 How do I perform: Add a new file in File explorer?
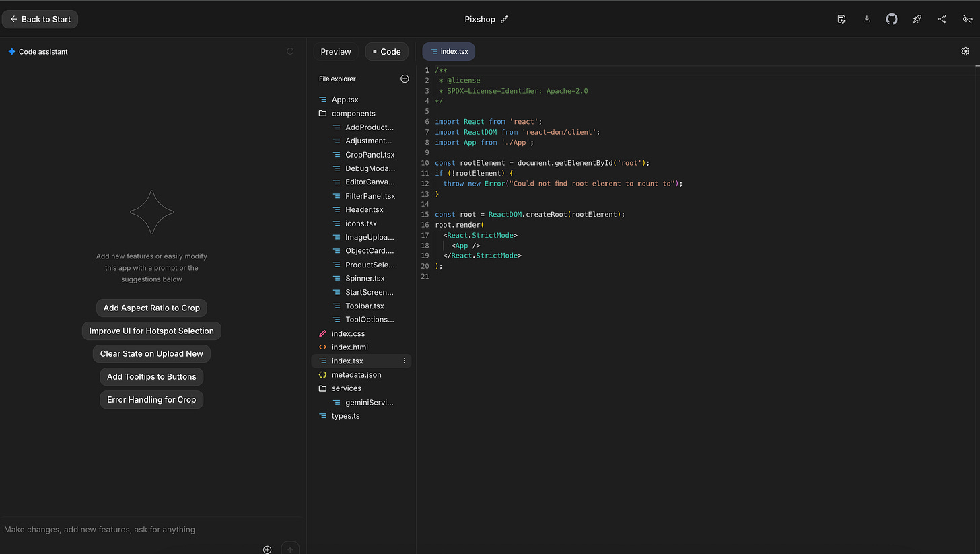tap(405, 79)
